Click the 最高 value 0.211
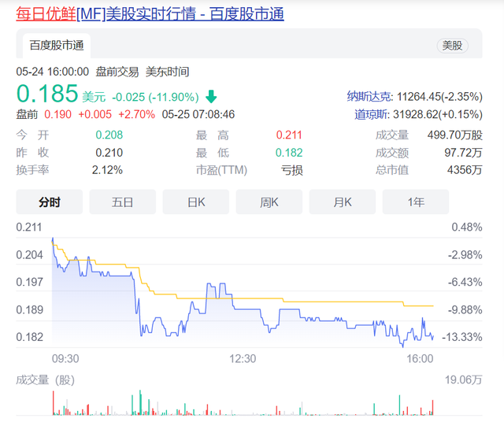504x422 pixels. tap(289, 135)
